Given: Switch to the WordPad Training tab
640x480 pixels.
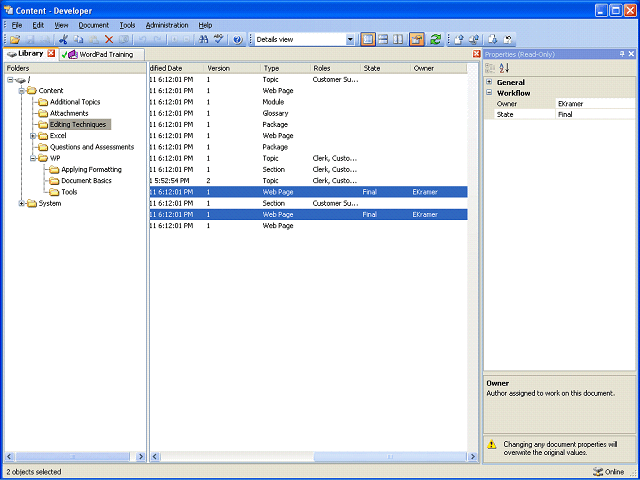Looking at the screenshot, I should [102, 54].
